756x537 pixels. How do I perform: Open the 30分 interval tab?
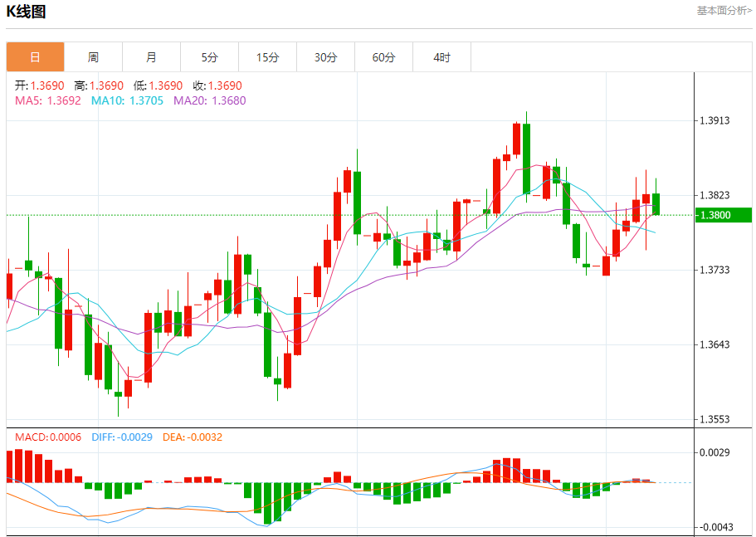(326, 57)
